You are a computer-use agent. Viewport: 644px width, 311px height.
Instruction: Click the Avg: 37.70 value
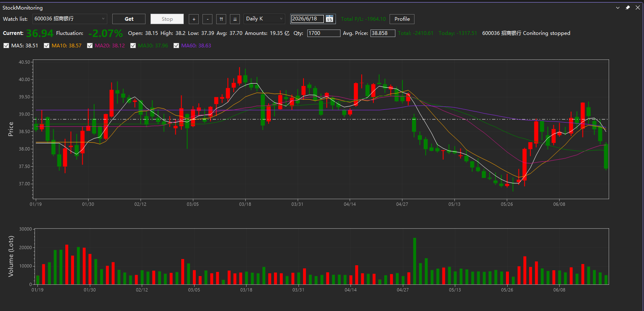coord(229,33)
